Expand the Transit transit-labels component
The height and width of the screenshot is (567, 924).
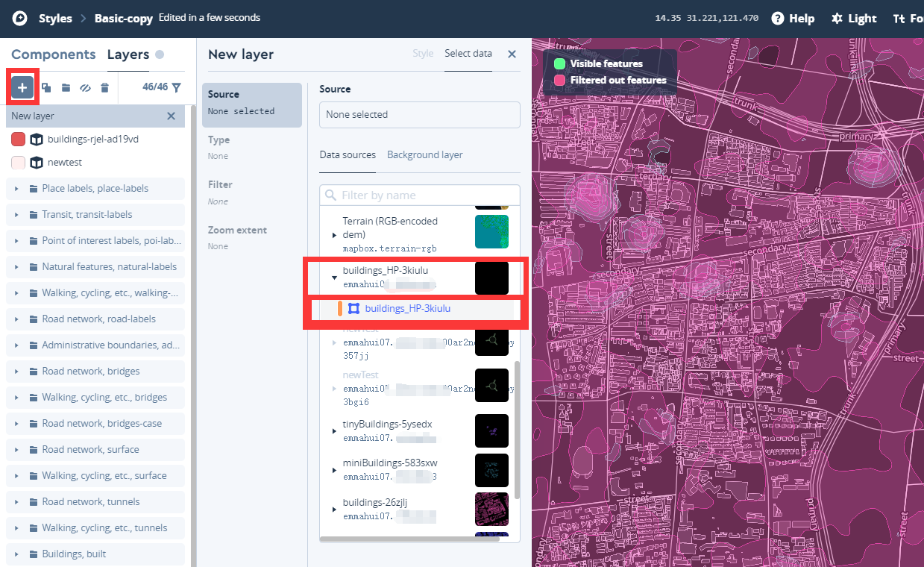[x=16, y=214]
